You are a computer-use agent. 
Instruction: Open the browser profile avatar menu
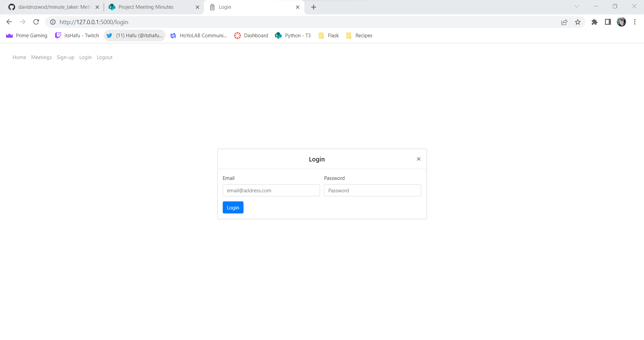[x=622, y=22]
